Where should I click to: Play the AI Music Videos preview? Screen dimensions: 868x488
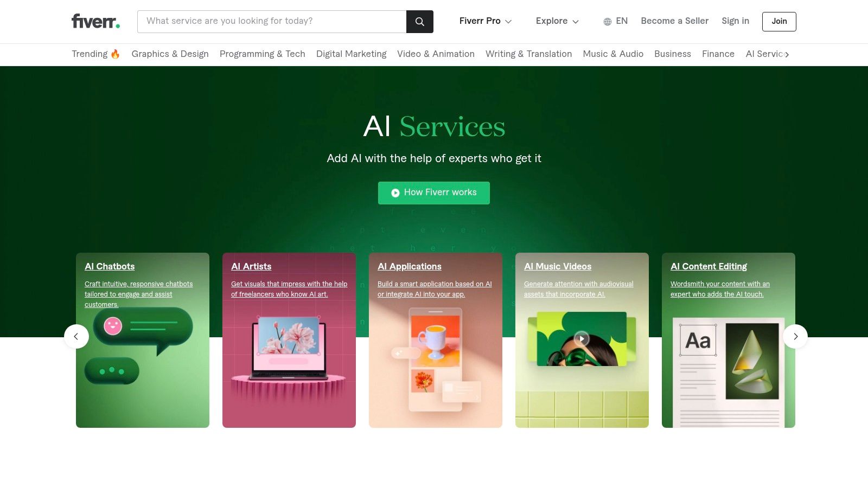tap(582, 339)
